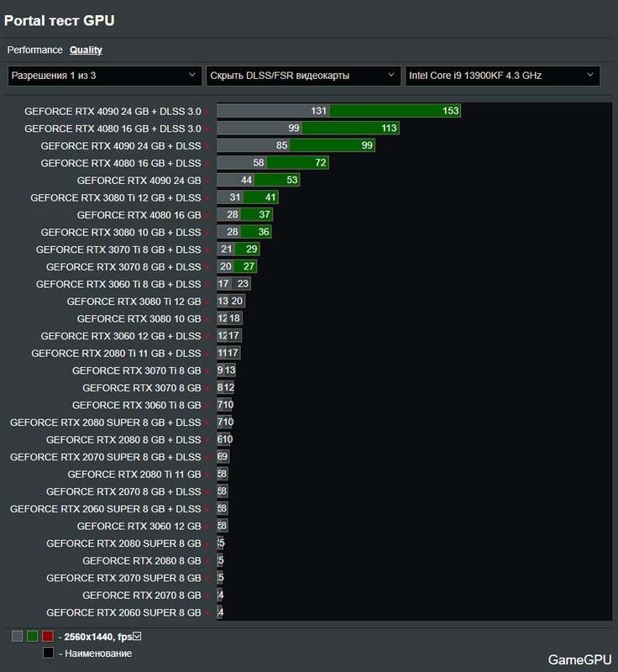Open Скрыть DLSS/FSR видеокарты dropdown
Viewport: 618px width, 672px height.
(303, 76)
